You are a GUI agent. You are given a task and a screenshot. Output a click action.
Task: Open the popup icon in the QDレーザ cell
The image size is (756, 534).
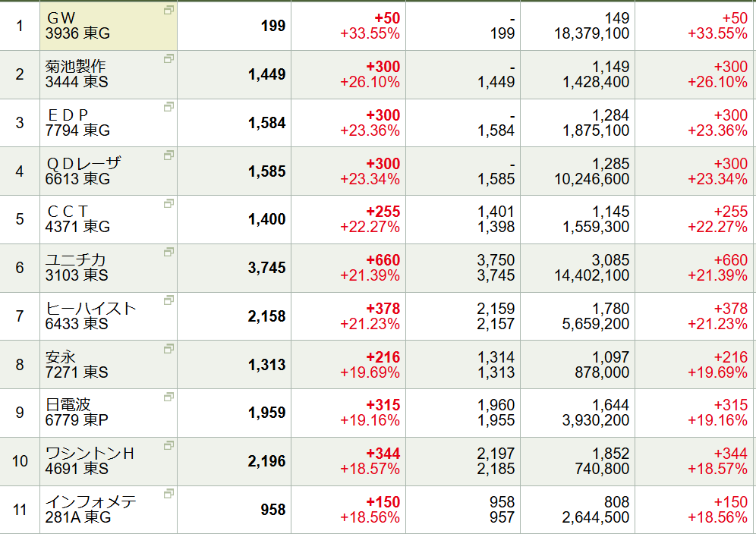[169, 155]
